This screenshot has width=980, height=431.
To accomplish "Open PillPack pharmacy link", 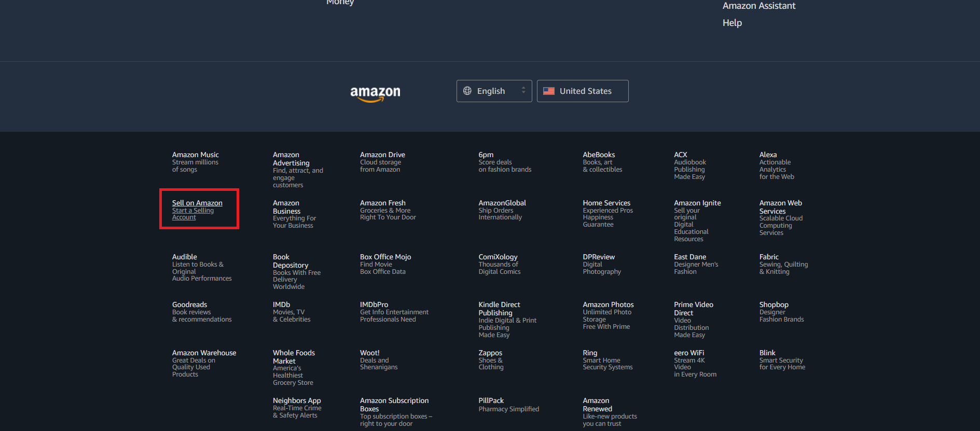I will [x=508, y=405].
